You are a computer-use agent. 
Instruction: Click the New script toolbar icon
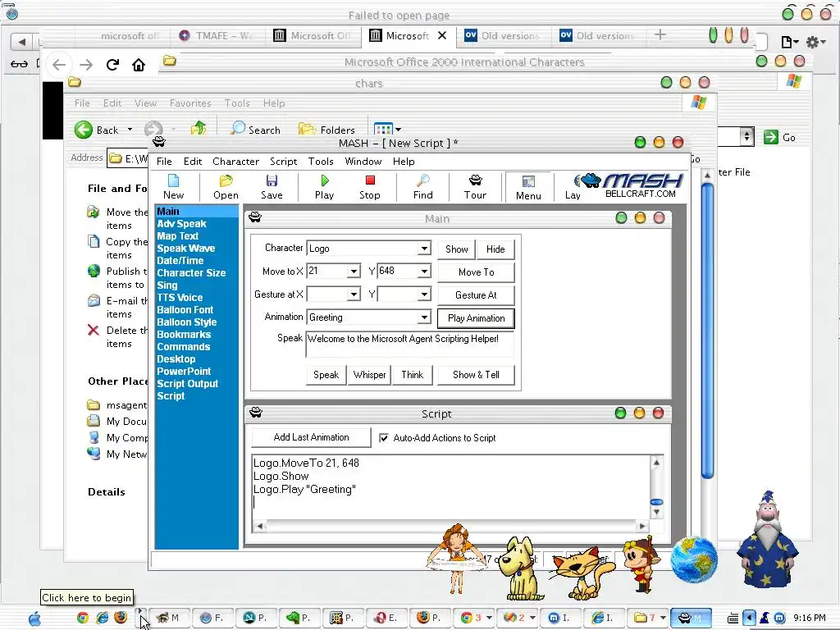(x=174, y=187)
